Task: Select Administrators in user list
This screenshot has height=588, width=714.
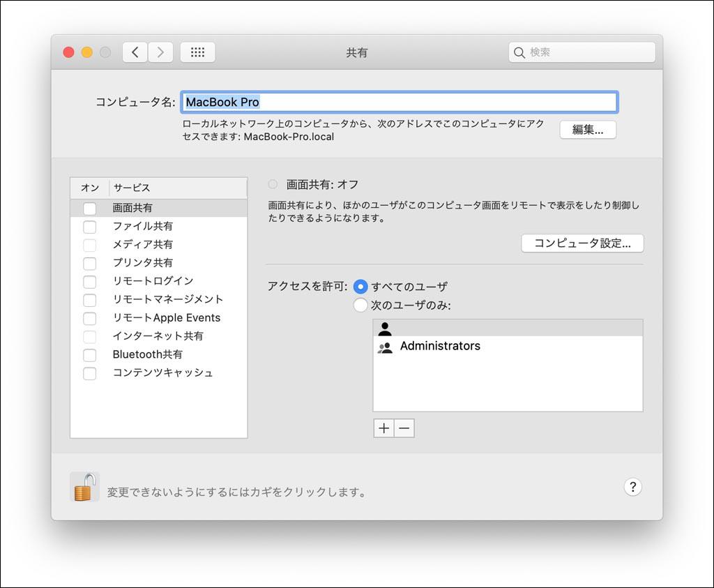Action: point(508,346)
